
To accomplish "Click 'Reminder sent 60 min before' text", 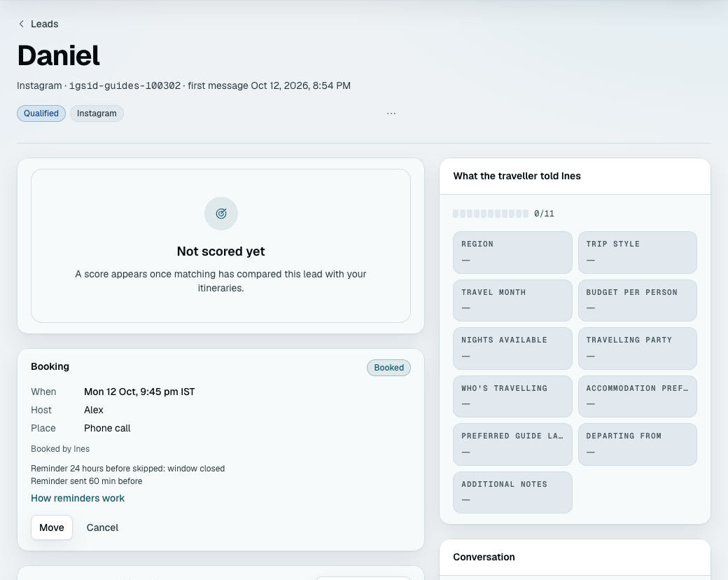I will coord(87,481).
